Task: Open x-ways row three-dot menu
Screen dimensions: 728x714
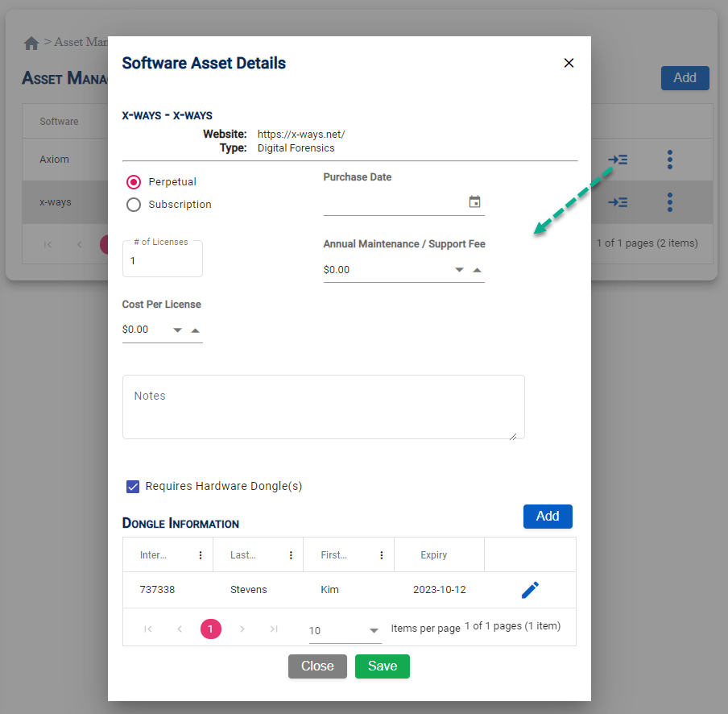Action: point(669,202)
